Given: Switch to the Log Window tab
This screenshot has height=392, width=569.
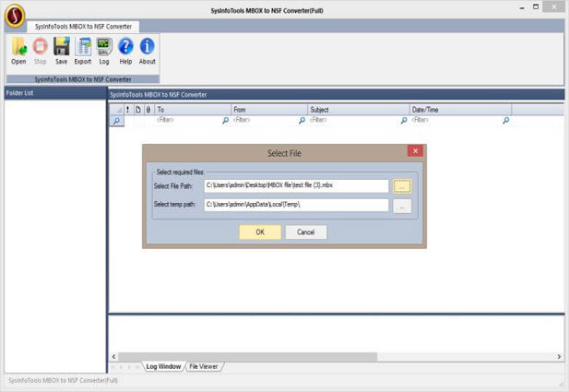Looking at the screenshot, I should (163, 366).
